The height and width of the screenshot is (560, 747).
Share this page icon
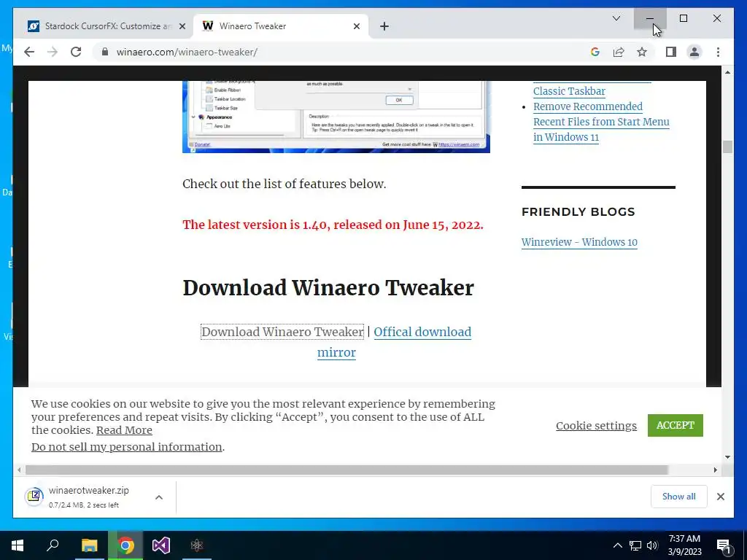click(x=619, y=52)
